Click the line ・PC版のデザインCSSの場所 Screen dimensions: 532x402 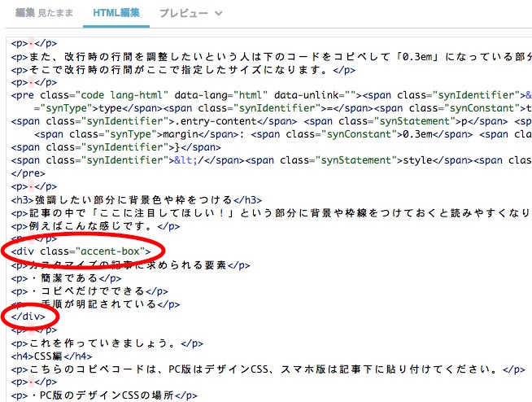pos(104,395)
